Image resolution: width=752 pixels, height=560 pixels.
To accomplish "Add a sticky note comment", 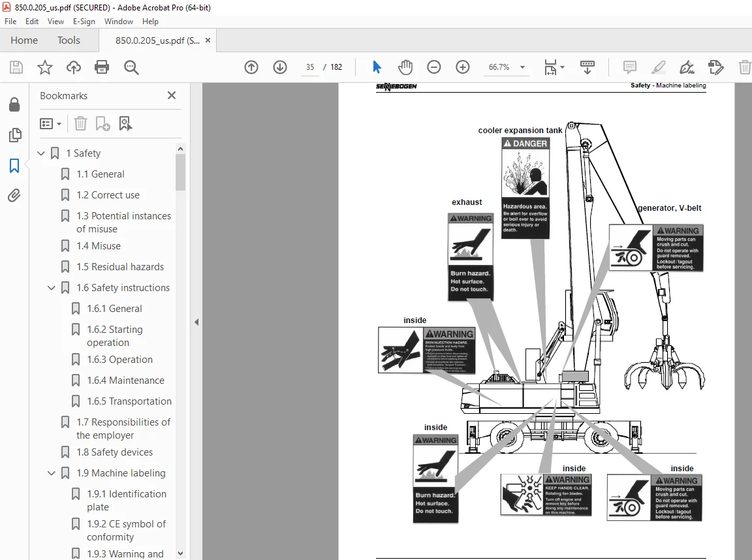I will click(630, 67).
